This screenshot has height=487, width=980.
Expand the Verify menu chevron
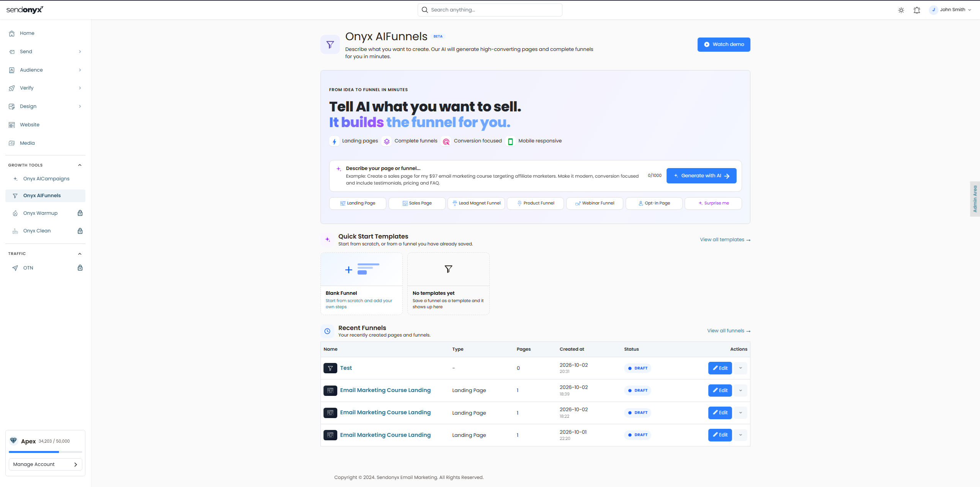pos(80,88)
